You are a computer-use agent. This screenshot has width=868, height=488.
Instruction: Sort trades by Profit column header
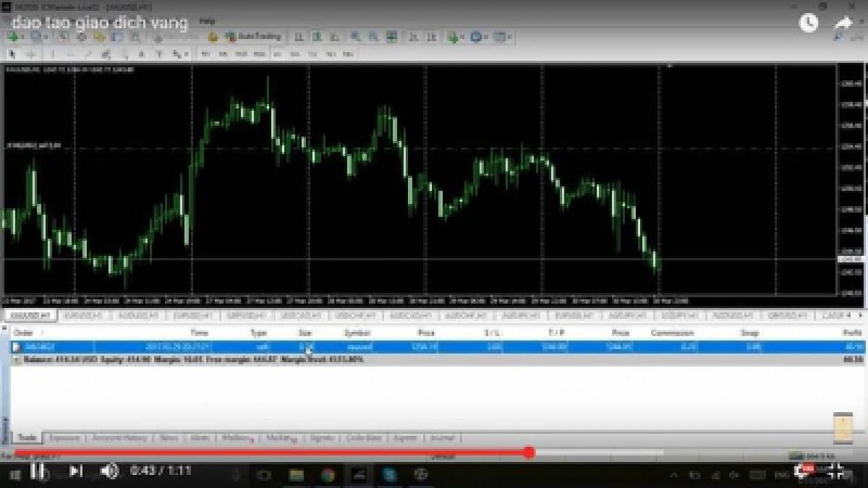tap(851, 333)
